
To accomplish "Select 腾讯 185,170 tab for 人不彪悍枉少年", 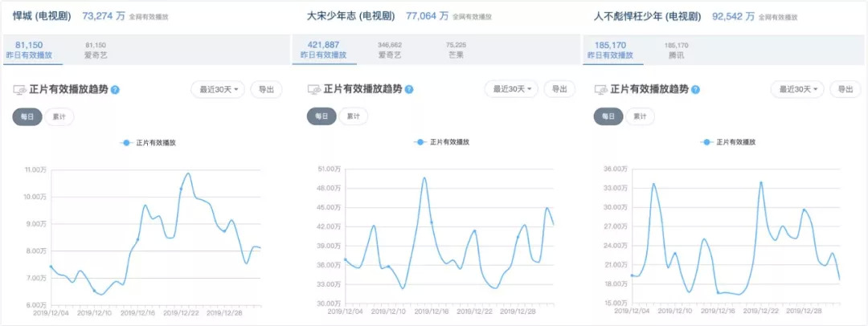I will 676,50.
